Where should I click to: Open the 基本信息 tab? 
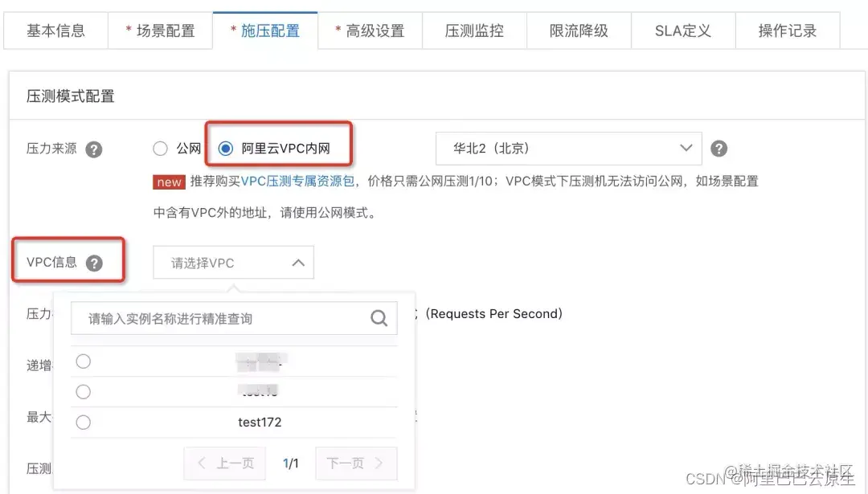pos(55,31)
